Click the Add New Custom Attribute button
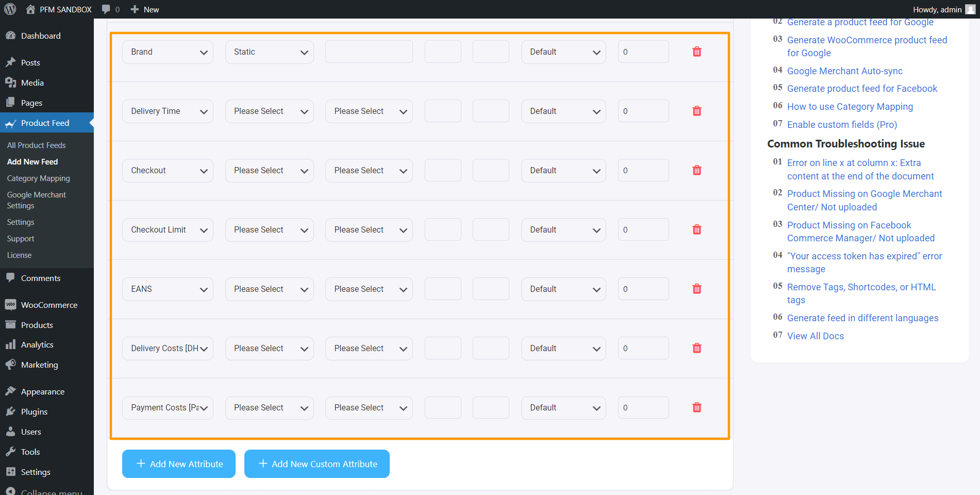This screenshot has width=980, height=495. pos(317,464)
